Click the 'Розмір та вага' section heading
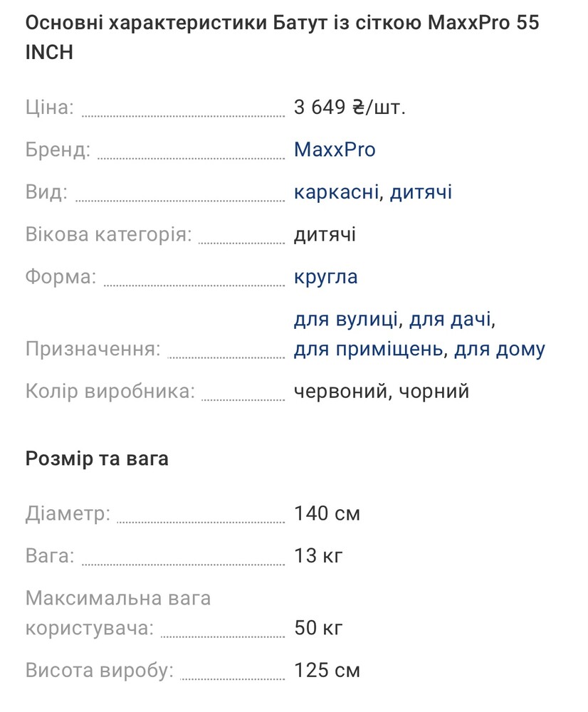Screen dimensions: 588x712 point(97,459)
